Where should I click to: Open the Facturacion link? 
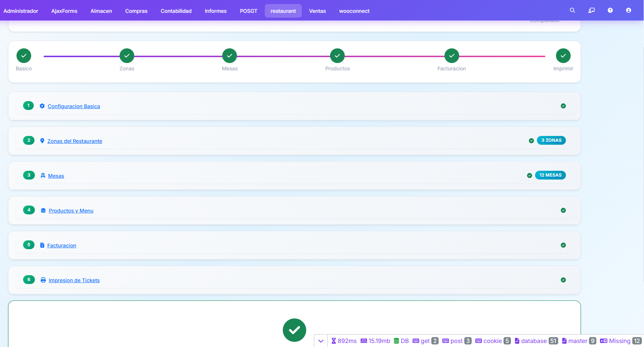[x=62, y=246]
